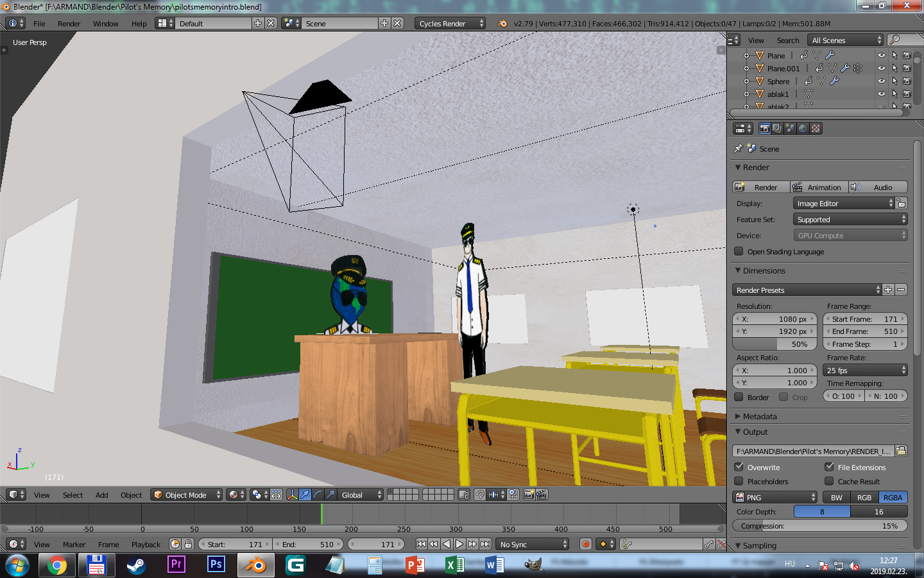Open the Render Presets dropdown

(x=807, y=290)
